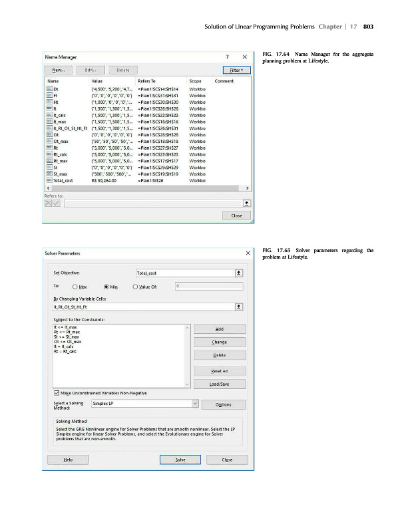The image size is (416, 532).
Task: Open the Filter dropdown in Name Manager
Action: pyautogui.click(x=236, y=70)
